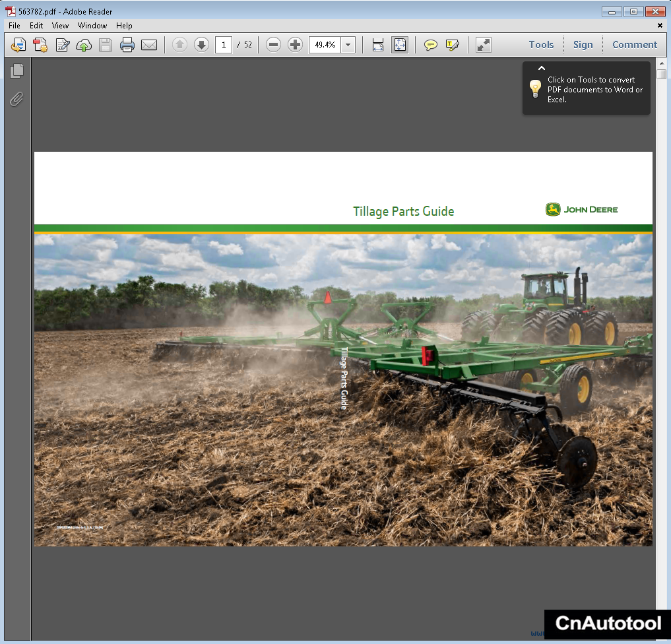This screenshot has width=671, height=644.
Task: Toggle fit one full page icon
Action: 400,45
